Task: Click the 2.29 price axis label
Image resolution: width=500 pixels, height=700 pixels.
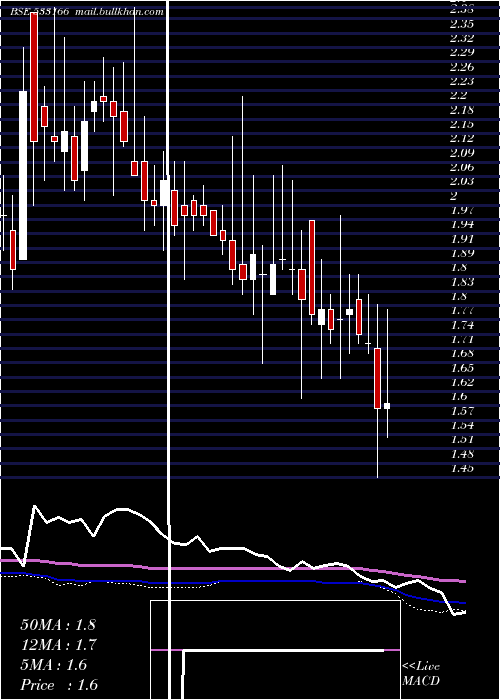Action: 462,52
